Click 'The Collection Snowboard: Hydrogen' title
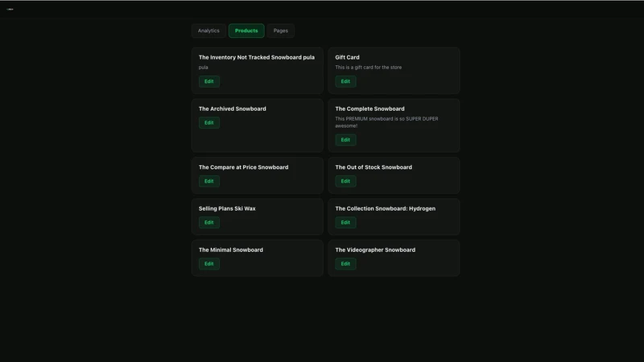This screenshot has width=644, height=362. (386, 208)
